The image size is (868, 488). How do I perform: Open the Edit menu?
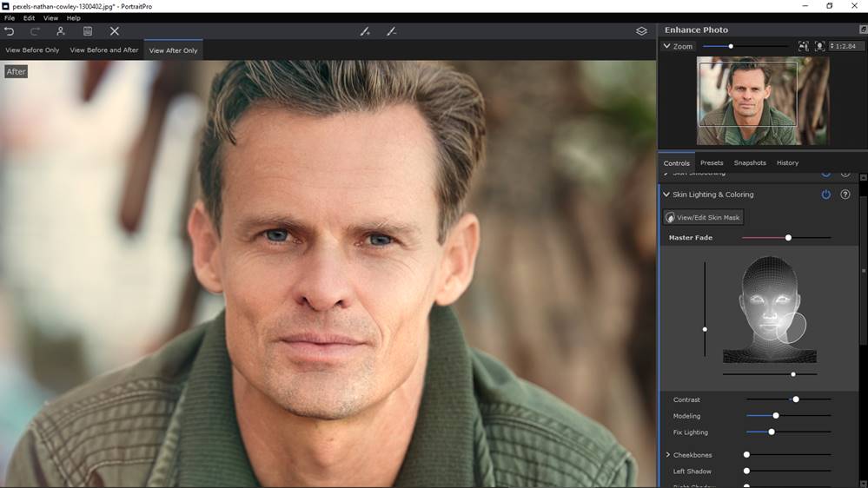click(x=29, y=17)
